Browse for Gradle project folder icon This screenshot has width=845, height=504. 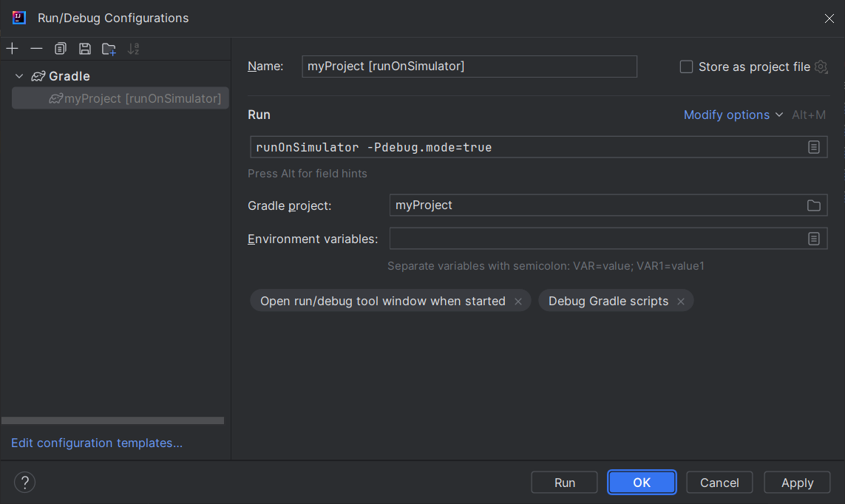coord(813,205)
